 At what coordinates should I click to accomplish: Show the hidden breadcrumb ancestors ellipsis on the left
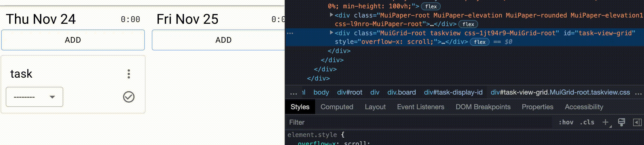point(293,93)
